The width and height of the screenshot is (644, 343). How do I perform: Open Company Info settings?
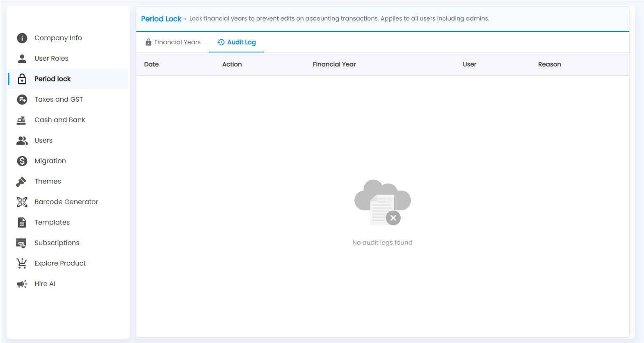point(68,38)
